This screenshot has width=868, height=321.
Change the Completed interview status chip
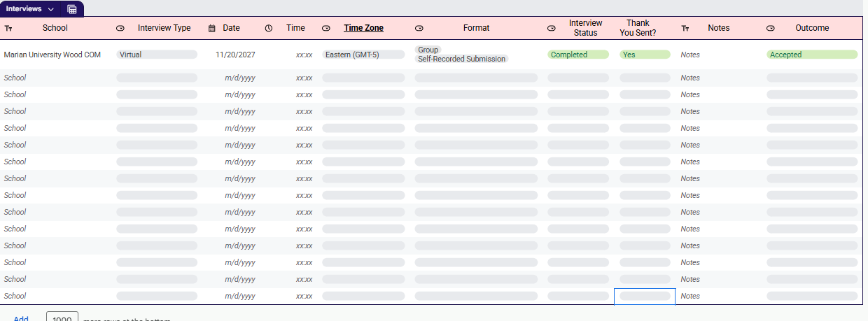click(x=577, y=55)
